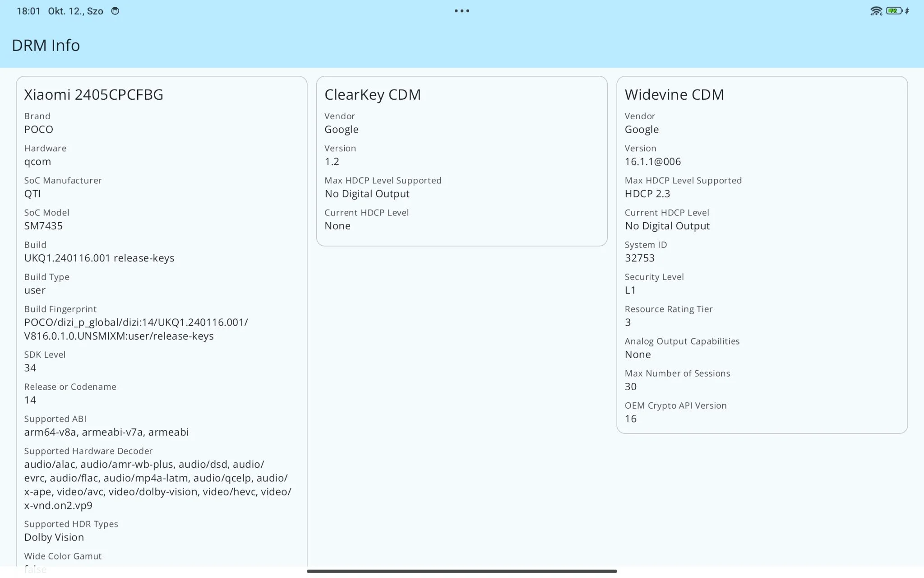
Task: Tap the SoC Model SM7435 value
Action: (43, 226)
